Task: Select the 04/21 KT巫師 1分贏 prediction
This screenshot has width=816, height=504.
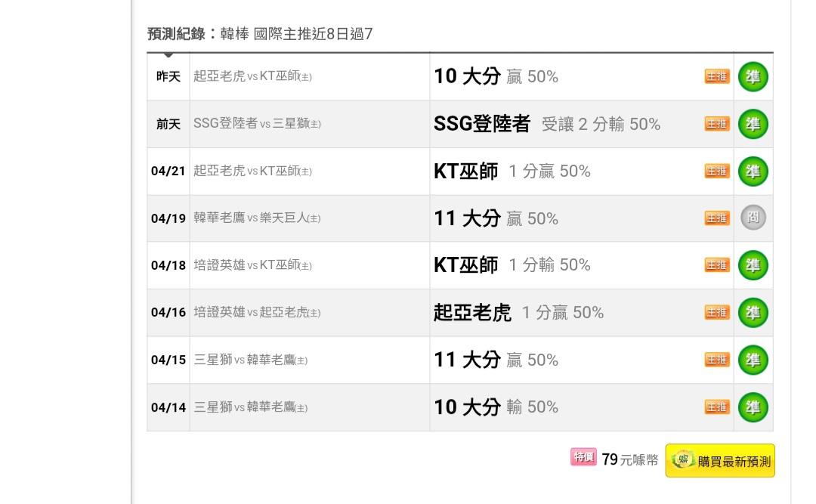Action: coord(512,172)
